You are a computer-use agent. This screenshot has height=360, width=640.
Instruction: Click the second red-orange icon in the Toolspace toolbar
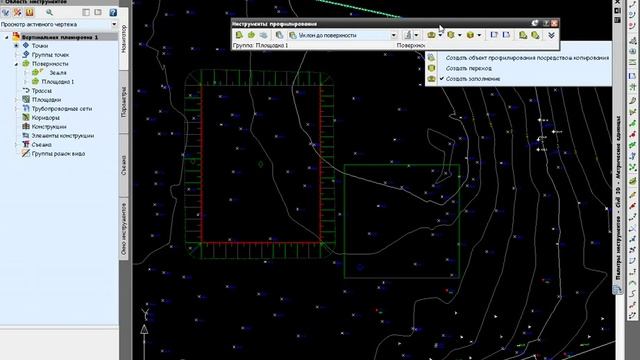click(x=18, y=13)
